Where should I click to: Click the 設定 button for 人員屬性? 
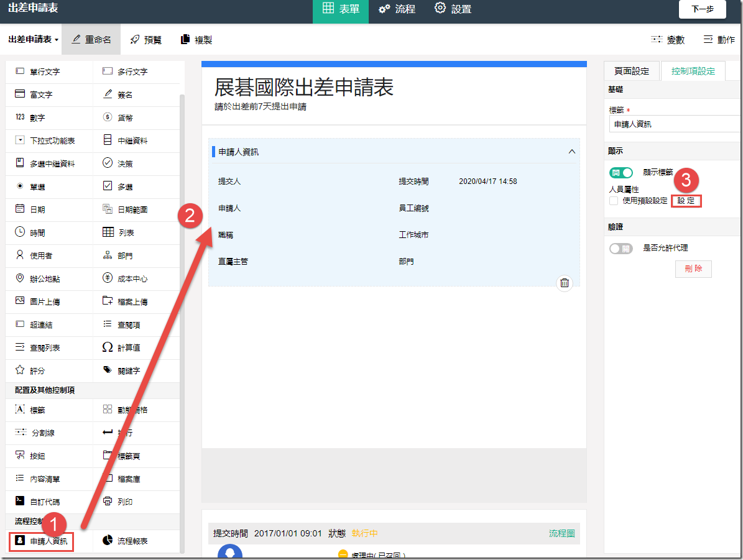point(686,201)
